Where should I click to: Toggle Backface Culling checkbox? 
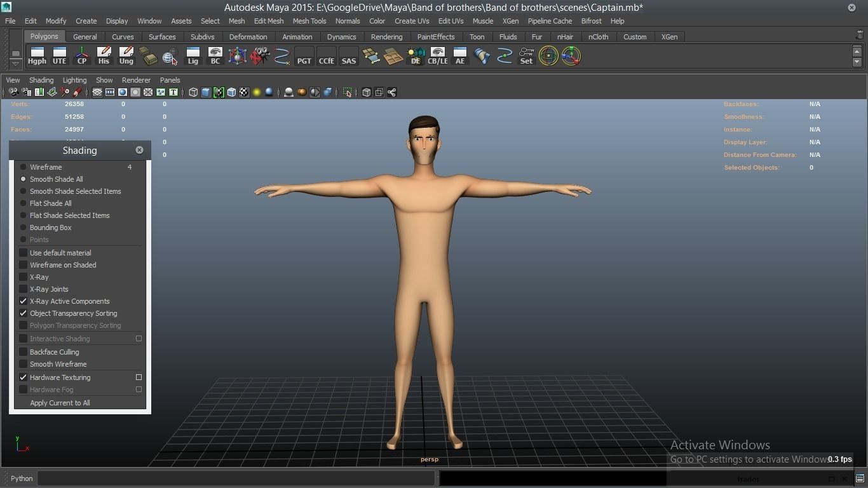[24, 352]
